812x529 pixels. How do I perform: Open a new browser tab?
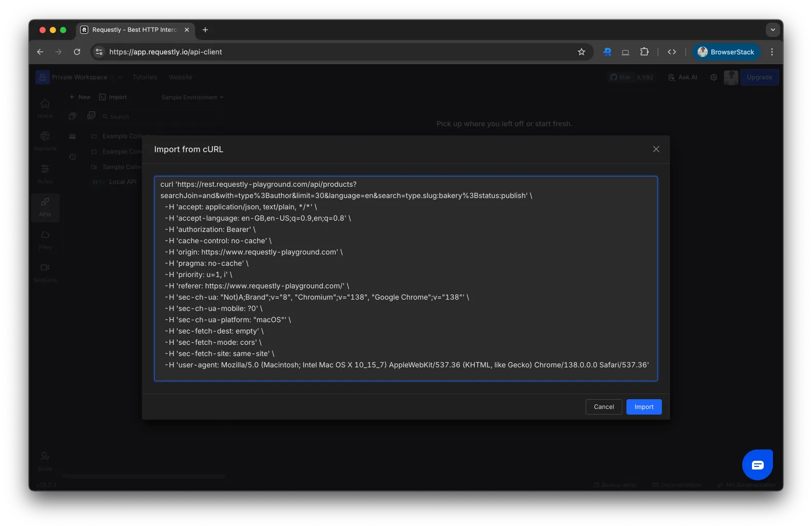coord(205,30)
